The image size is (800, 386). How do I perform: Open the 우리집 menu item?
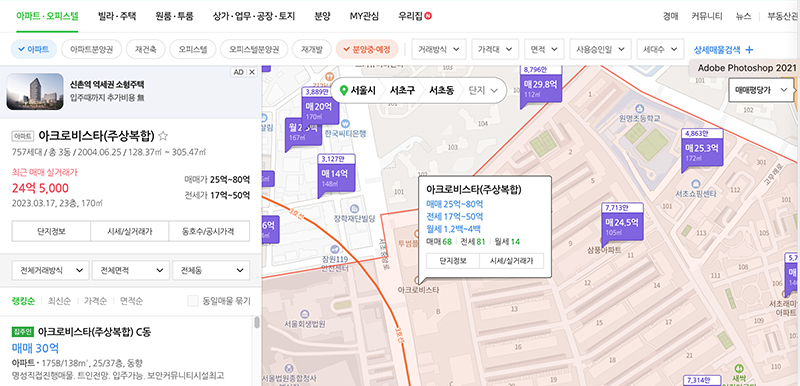(415, 16)
